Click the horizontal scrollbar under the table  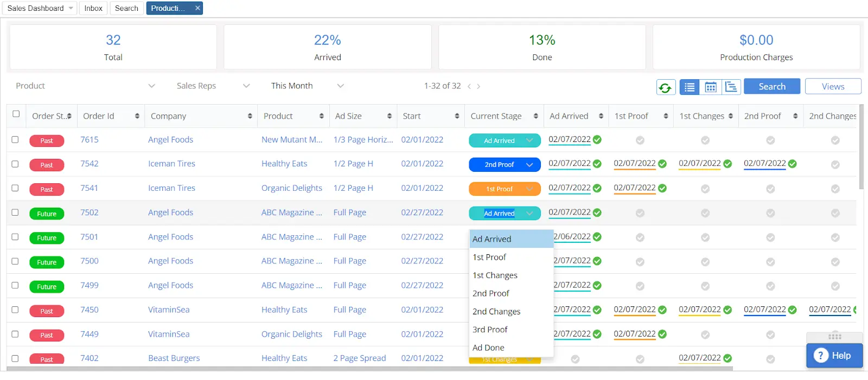click(x=369, y=369)
